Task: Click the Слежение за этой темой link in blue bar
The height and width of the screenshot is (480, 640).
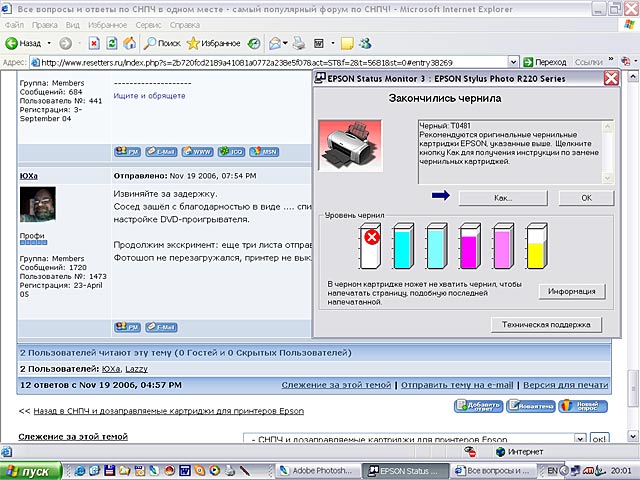Action: pos(336,385)
